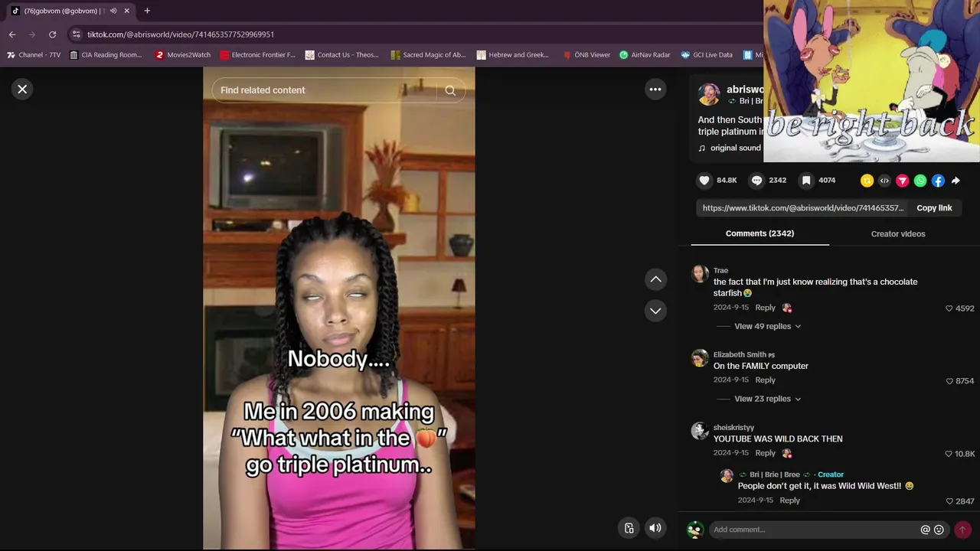Click browser back arrow
980x551 pixels.
tap(11, 34)
